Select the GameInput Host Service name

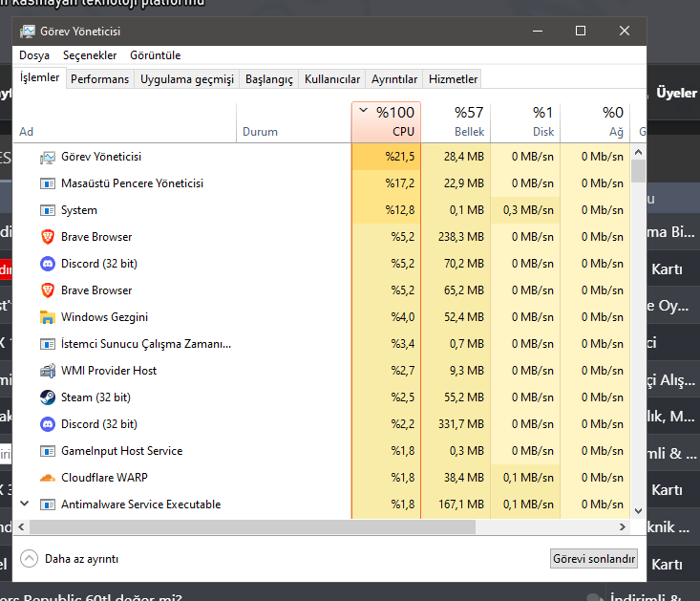[122, 451]
